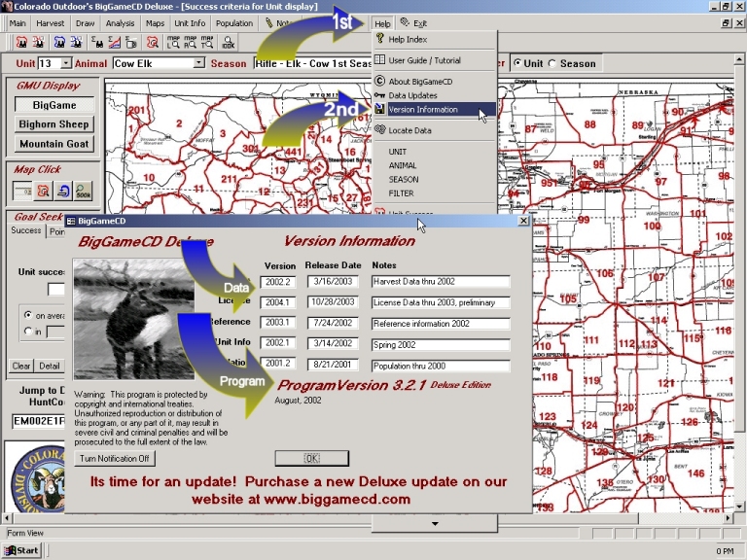Image resolution: width=747 pixels, height=560 pixels.
Task: Click ANIMAL entry in Help menu
Action: pos(435,165)
